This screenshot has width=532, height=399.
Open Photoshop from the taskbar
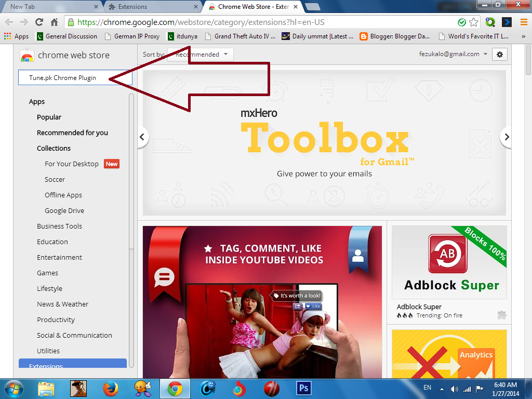[303, 389]
